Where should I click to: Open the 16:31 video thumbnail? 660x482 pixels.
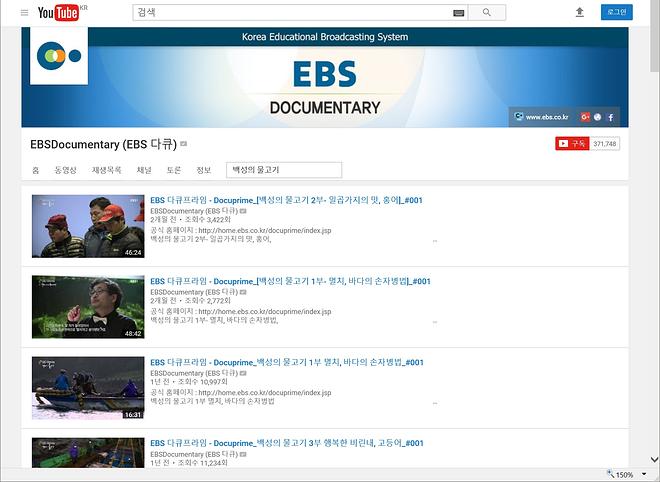88,388
